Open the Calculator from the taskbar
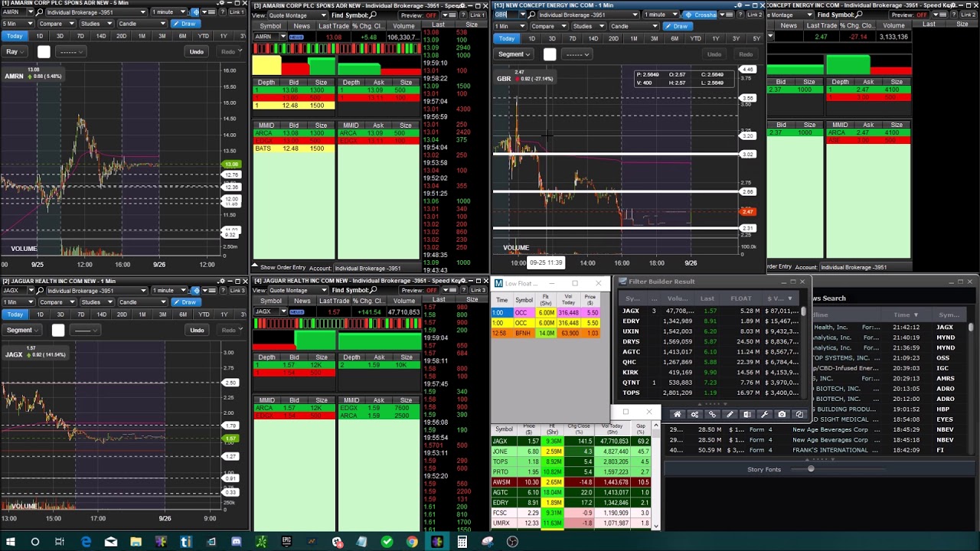This screenshot has width=980, height=551. (x=462, y=542)
